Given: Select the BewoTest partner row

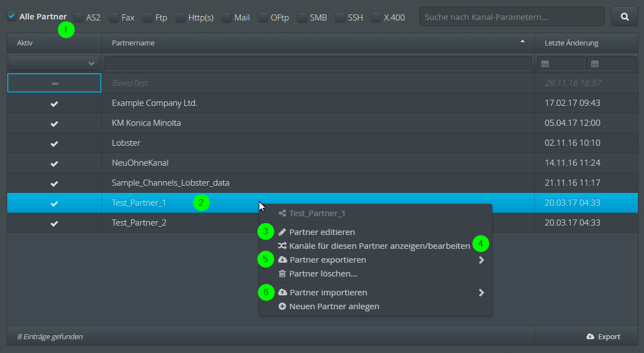Looking at the screenshot, I should 323,83.
